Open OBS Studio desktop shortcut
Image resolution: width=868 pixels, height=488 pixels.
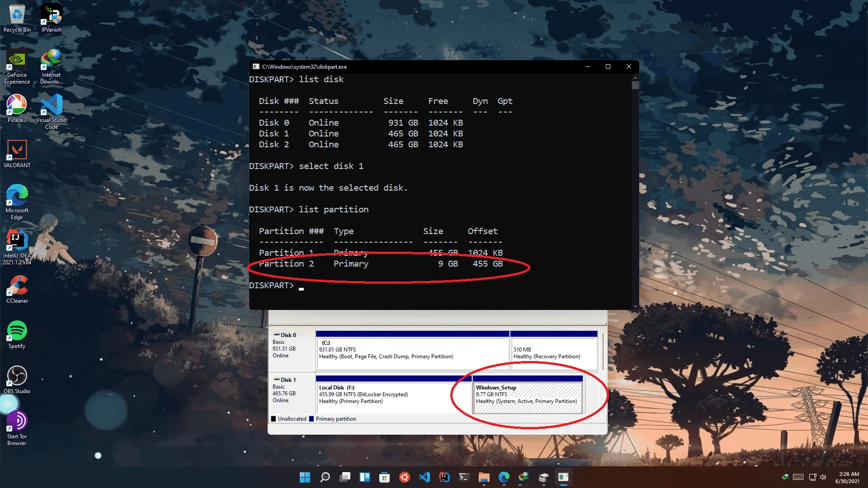pos(17,380)
